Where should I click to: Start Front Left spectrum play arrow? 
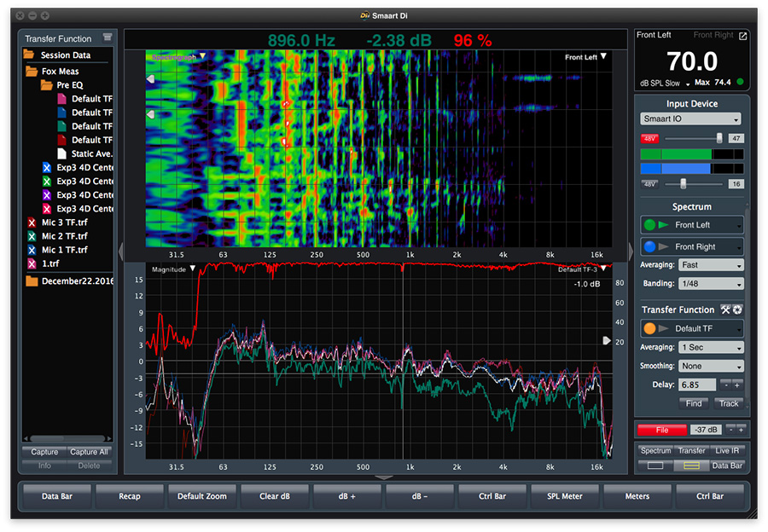pyautogui.click(x=664, y=224)
